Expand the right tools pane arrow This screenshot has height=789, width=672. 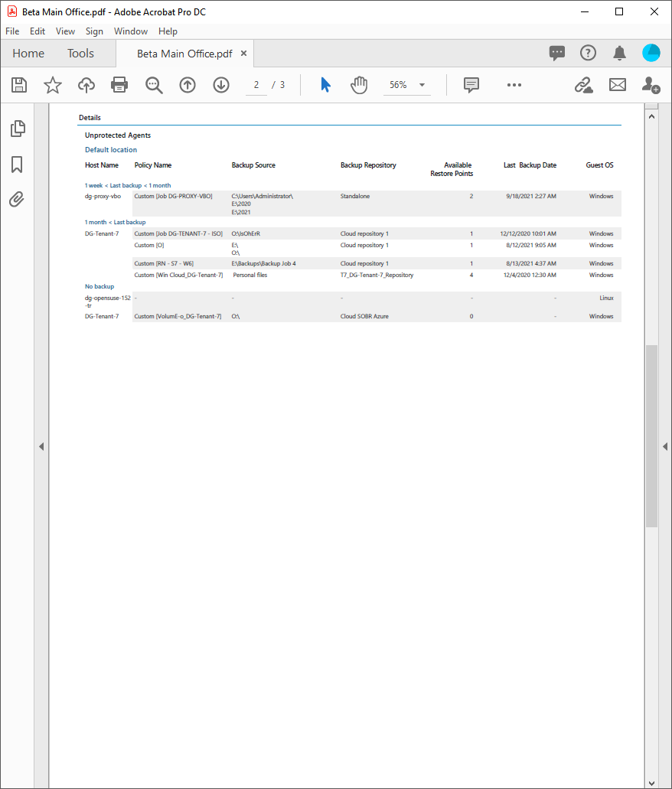pos(665,446)
